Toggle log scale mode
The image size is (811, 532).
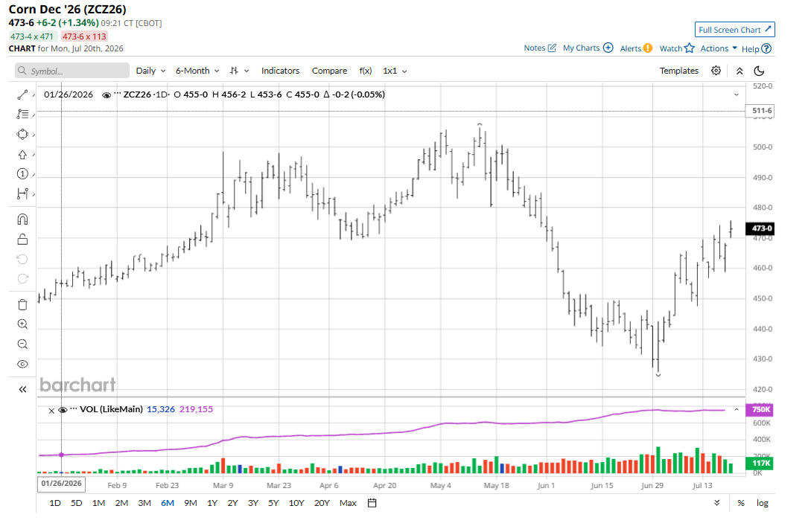click(x=762, y=503)
